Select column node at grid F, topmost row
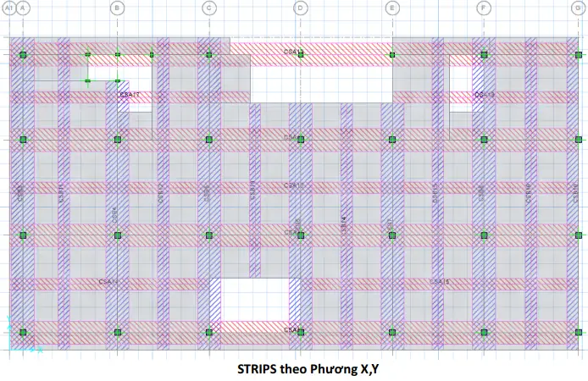The height and width of the screenshot is (381, 588). pyautogui.click(x=484, y=55)
